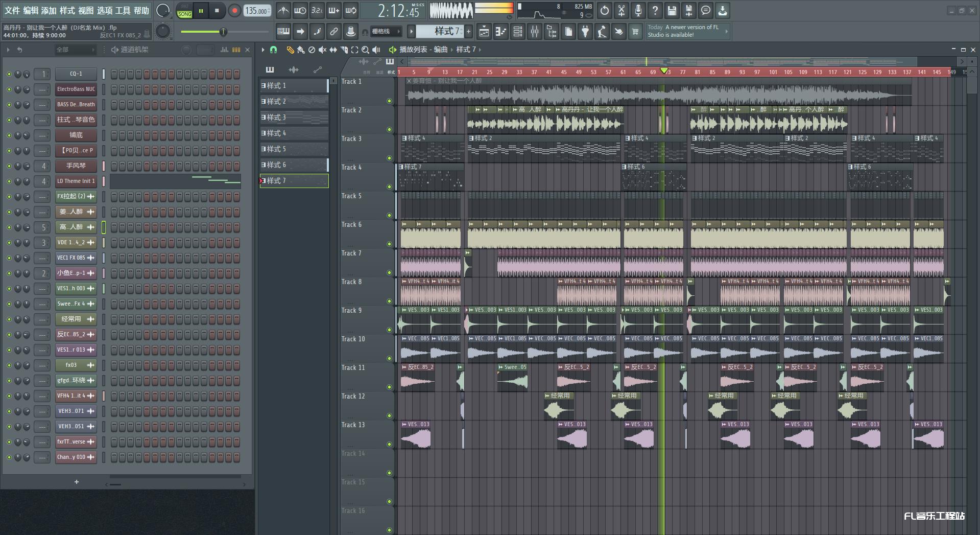Toggle metronome icon in top toolbar
This screenshot has width=980, height=535.
tap(283, 10)
